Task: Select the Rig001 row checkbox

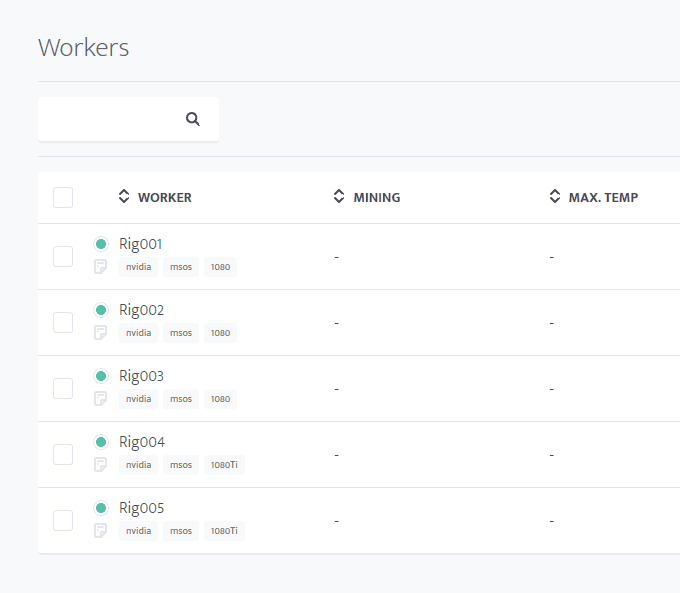Action: click(63, 256)
